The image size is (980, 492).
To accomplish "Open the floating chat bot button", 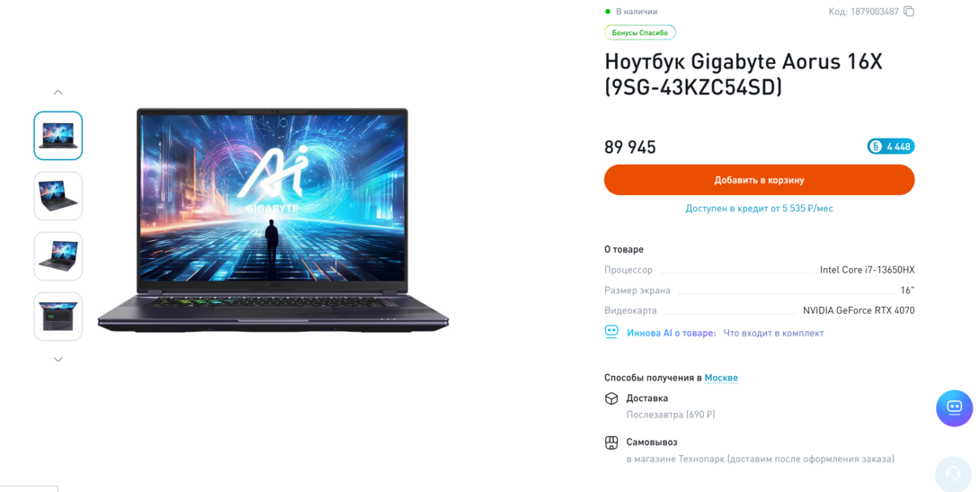I will (954, 408).
